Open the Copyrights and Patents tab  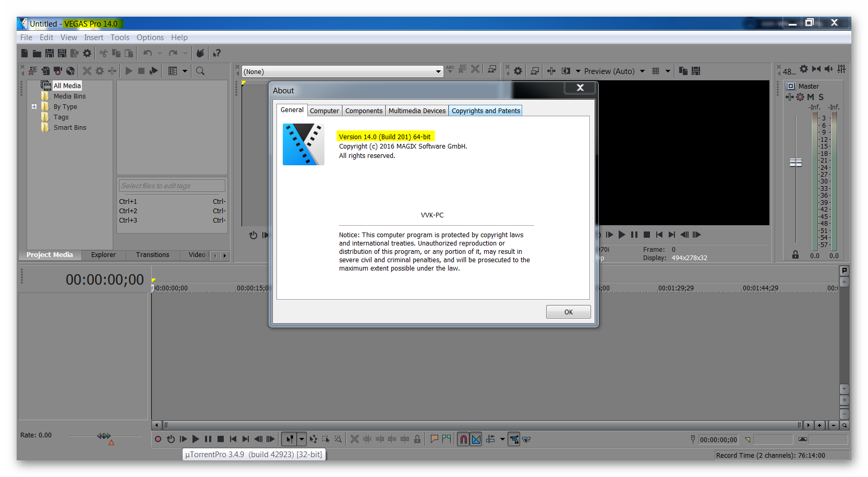coord(486,111)
